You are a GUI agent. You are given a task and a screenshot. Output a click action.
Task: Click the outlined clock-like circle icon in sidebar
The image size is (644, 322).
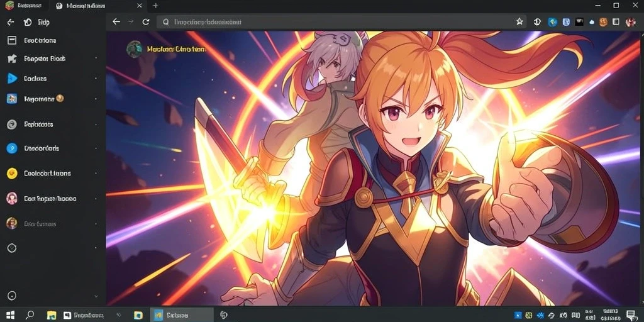[12, 248]
